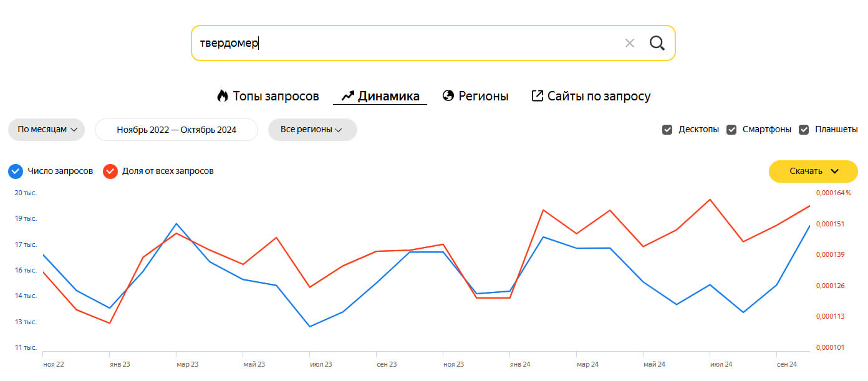Click into the твердомер search field
Screen dimensions: 868x381
click(405, 43)
